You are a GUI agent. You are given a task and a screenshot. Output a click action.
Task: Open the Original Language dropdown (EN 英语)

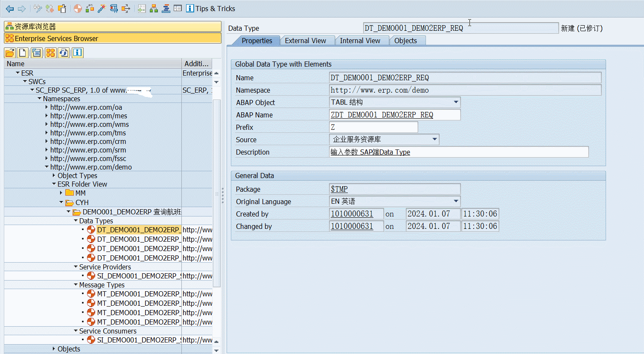coord(456,201)
